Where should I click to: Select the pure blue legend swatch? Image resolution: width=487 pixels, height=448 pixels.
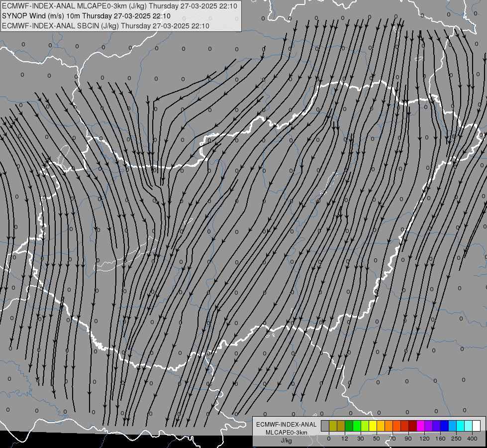(445, 426)
